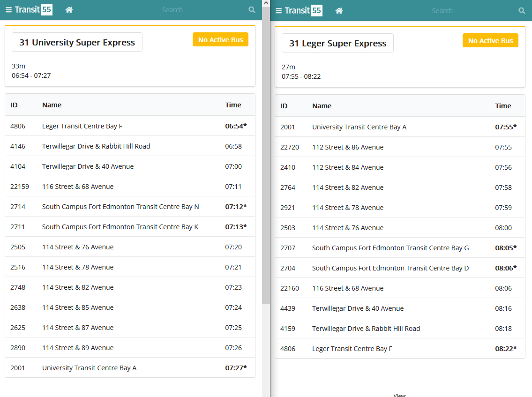Focus the left pane Search field
The height and width of the screenshot is (397, 532).
click(x=172, y=10)
